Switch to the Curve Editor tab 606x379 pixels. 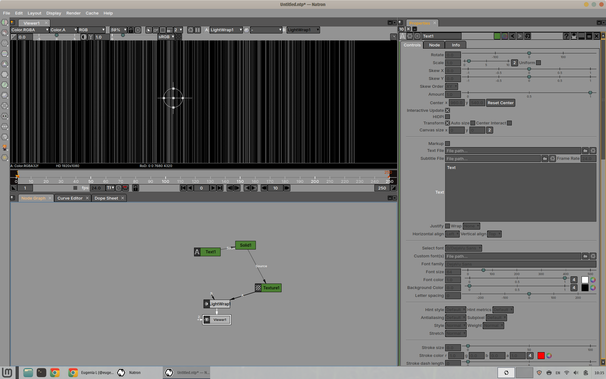coord(70,198)
